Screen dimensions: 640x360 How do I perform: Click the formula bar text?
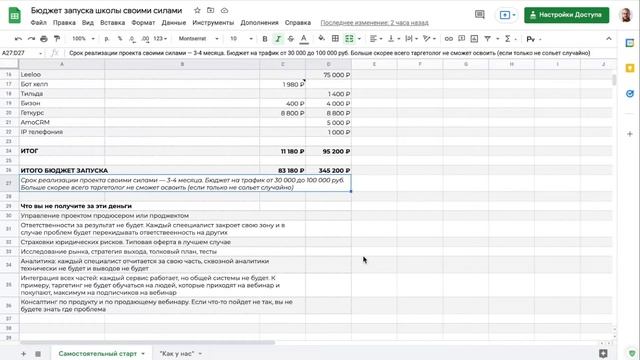click(x=329, y=53)
